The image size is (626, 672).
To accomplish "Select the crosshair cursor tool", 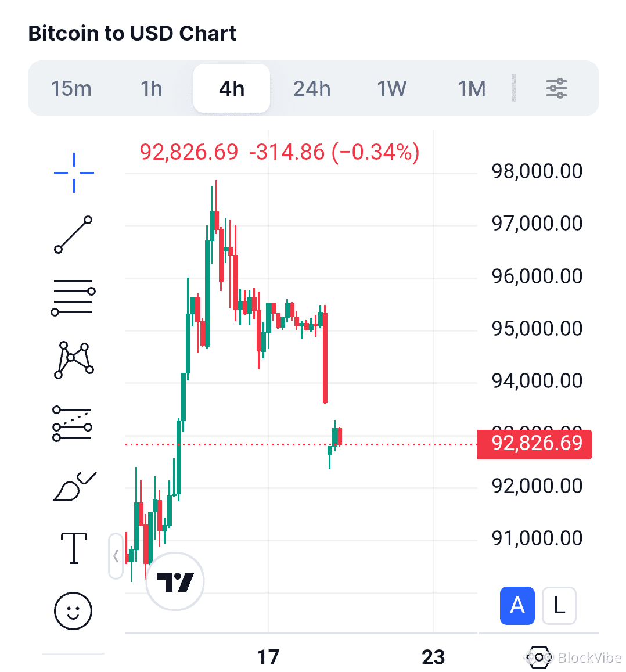I will 74,173.
